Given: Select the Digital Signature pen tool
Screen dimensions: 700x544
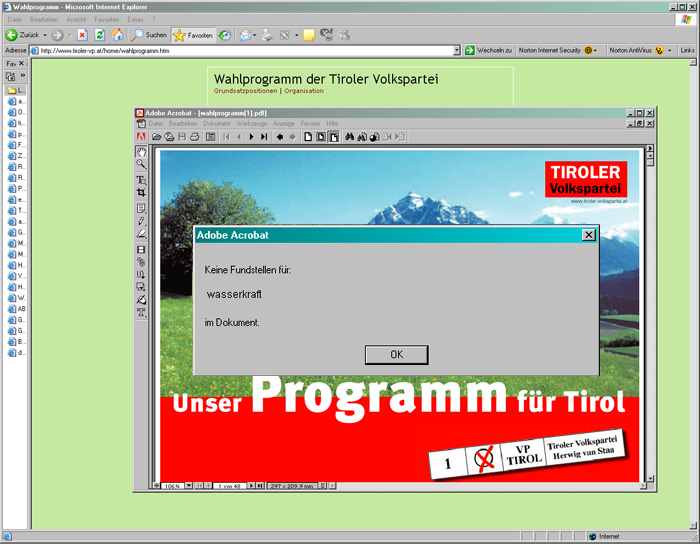Looking at the screenshot, I should [141, 299].
